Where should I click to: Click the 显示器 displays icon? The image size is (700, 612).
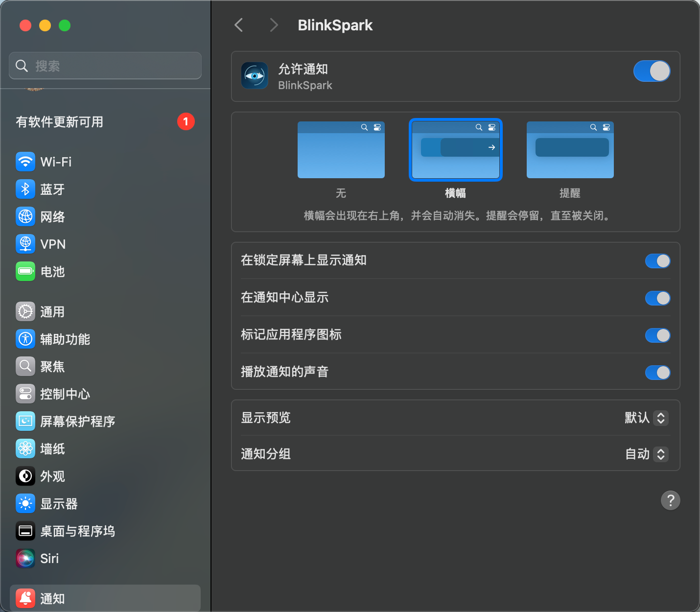click(x=25, y=503)
